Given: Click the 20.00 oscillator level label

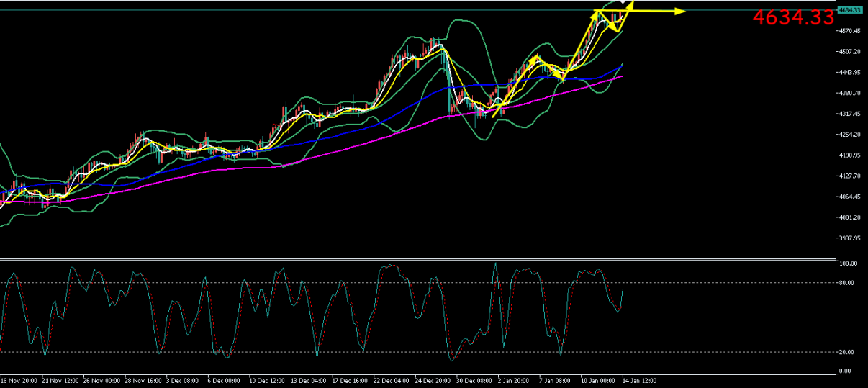Looking at the screenshot, I should [846, 352].
